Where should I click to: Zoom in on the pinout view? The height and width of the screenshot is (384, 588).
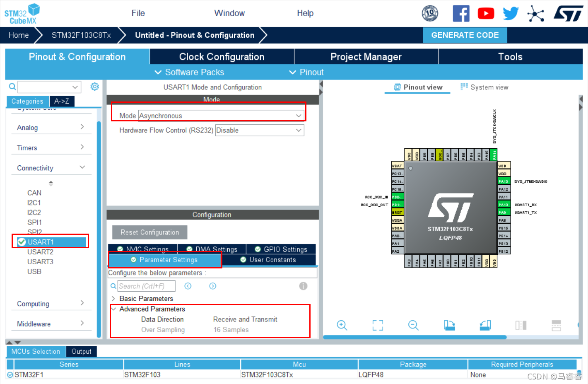(x=342, y=325)
